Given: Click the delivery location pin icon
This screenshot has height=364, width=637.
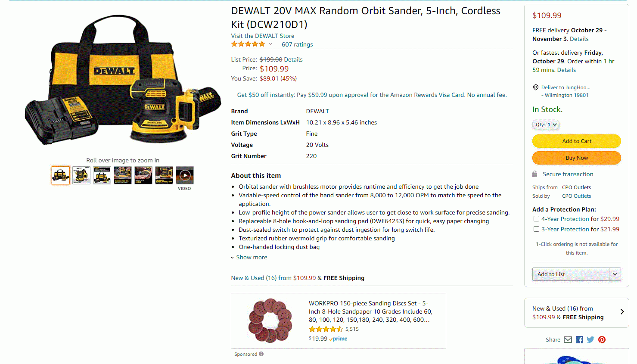Looking at the screenshot, I should pyautogui.click(x=535, y=87).
